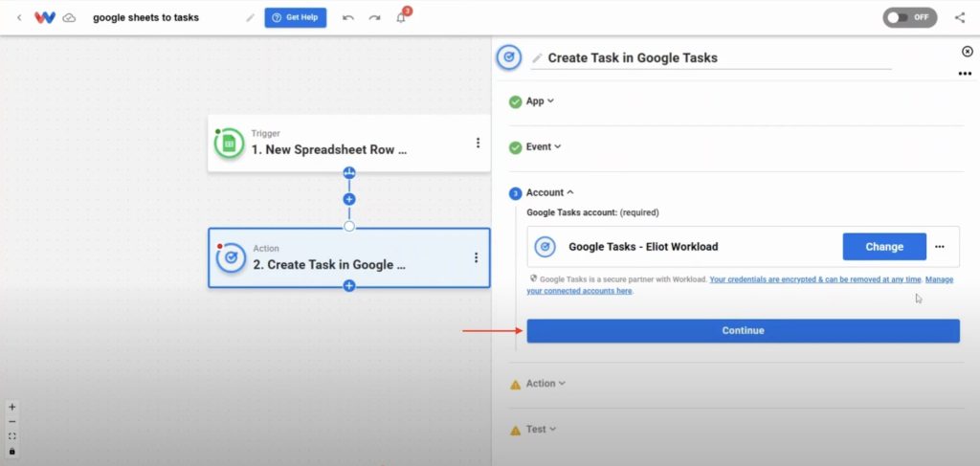
Task: Go back using the top-left arrow
Action: (x=19, y=17)
